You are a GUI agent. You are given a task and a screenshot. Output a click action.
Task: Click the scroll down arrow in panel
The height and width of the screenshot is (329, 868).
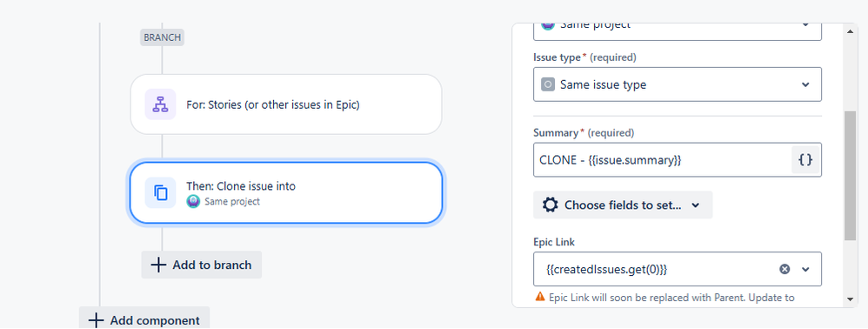(851, 299)
